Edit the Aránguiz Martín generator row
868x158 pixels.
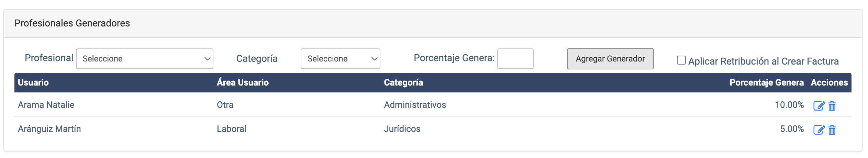(819, 130)
